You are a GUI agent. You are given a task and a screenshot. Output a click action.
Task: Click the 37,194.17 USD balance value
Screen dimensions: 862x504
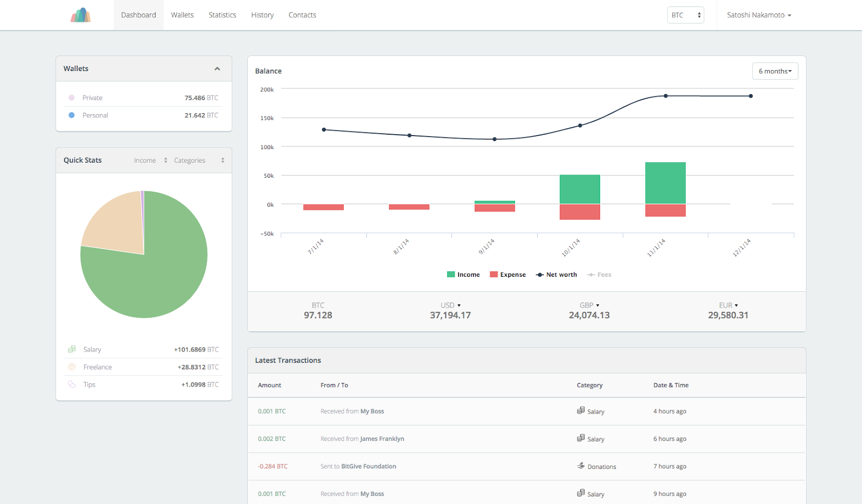pos(450,315)
